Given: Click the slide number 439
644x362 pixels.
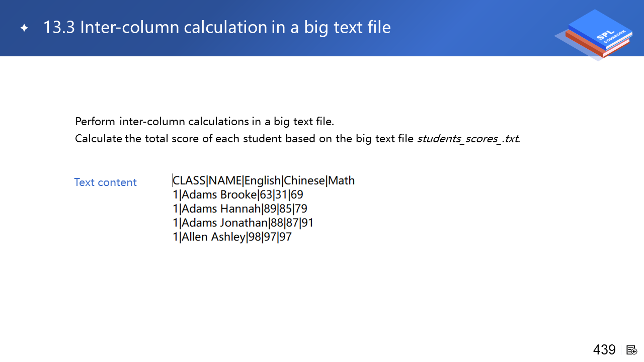Looking at the screenshot, I should 604,350.
